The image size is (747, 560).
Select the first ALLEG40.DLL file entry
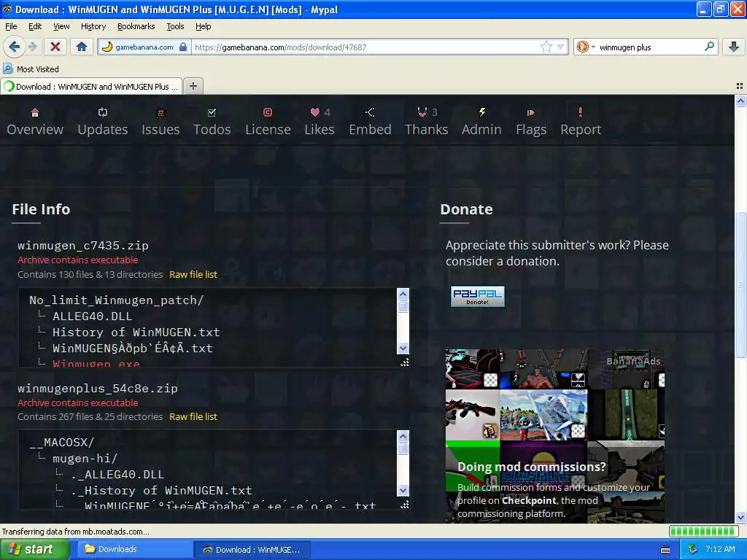click(x=93, y=316)
